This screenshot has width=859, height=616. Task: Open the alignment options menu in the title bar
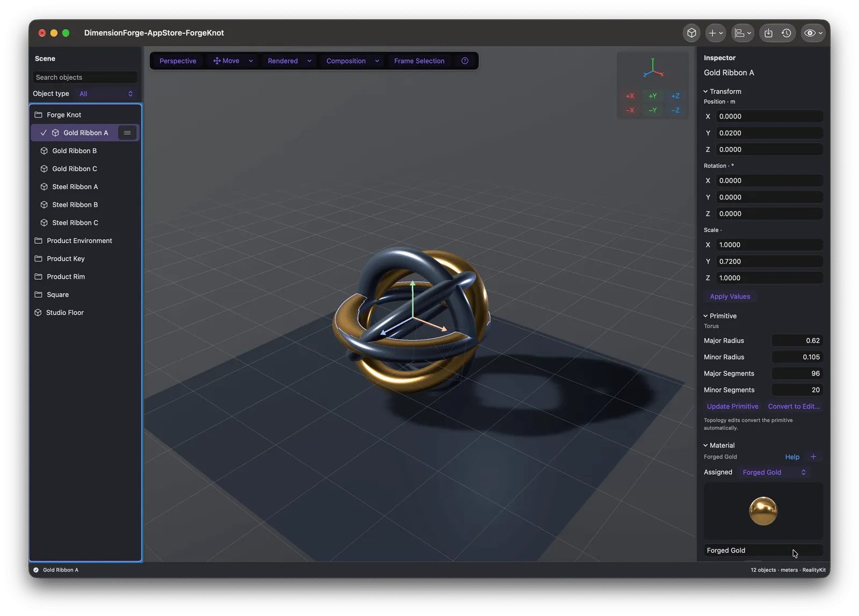pyautogui.click(x=742, y=33)
